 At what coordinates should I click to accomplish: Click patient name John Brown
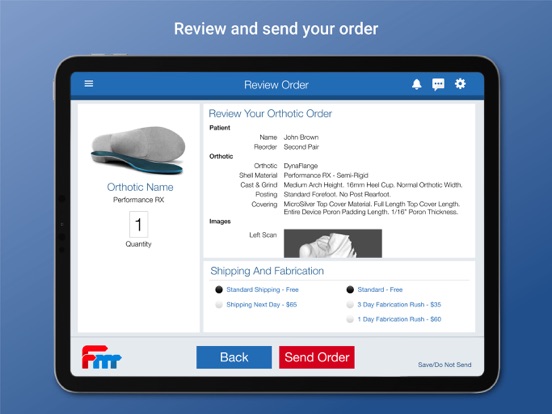click(x=301, y=137)
